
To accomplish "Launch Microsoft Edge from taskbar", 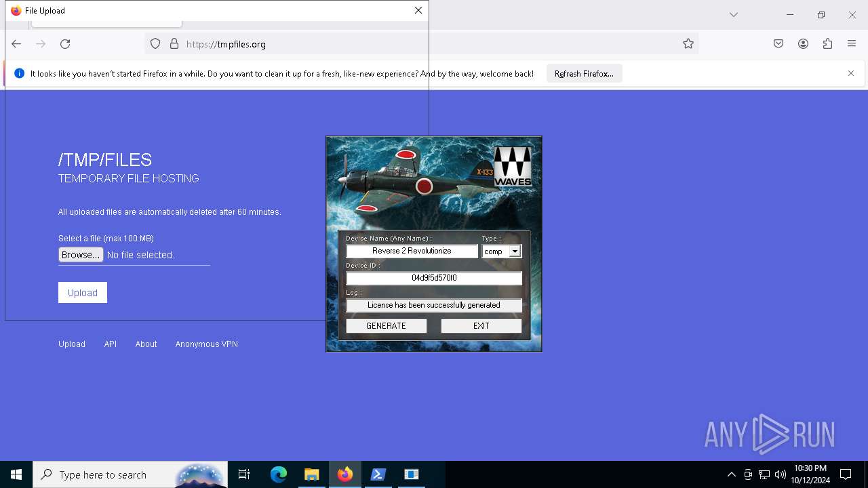I will (279, 474).
